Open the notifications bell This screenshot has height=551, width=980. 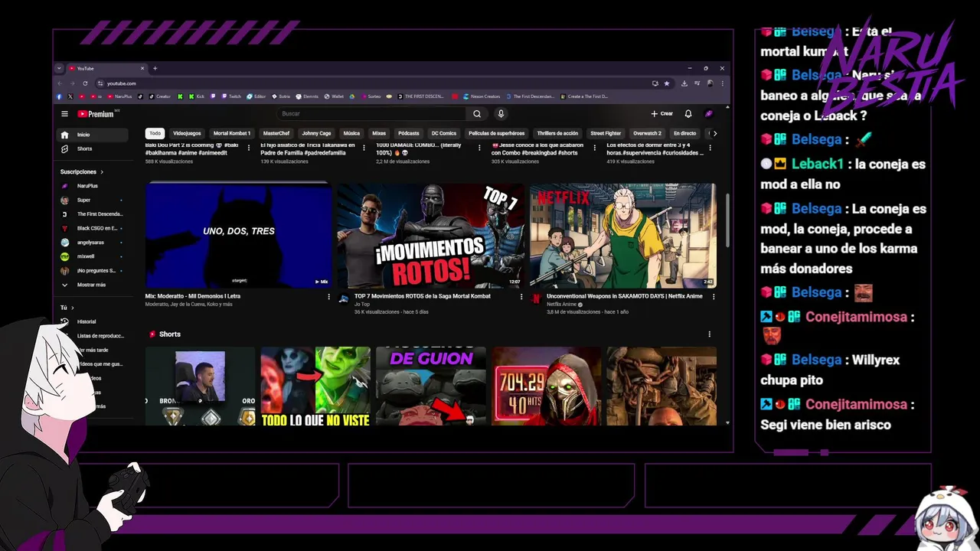click(688, 113)
